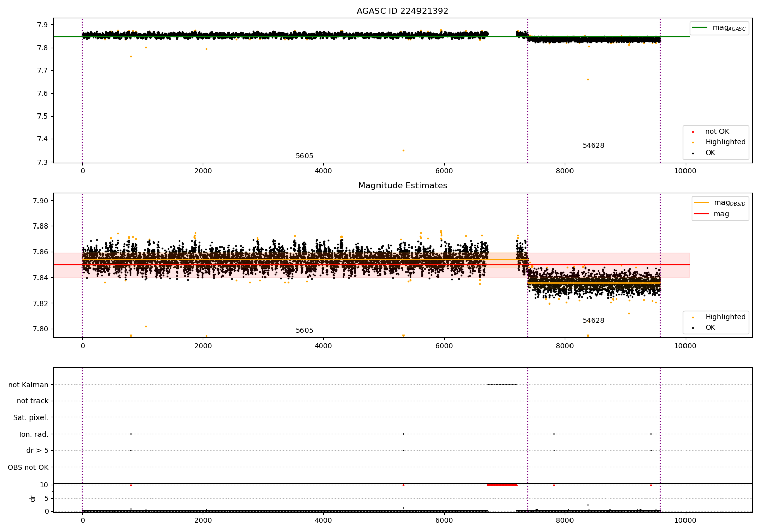Click y-axis tick 7.82 in Magnitude Estimates plot
The height and width of the screenshot is (532, 760).
[41, 303]
